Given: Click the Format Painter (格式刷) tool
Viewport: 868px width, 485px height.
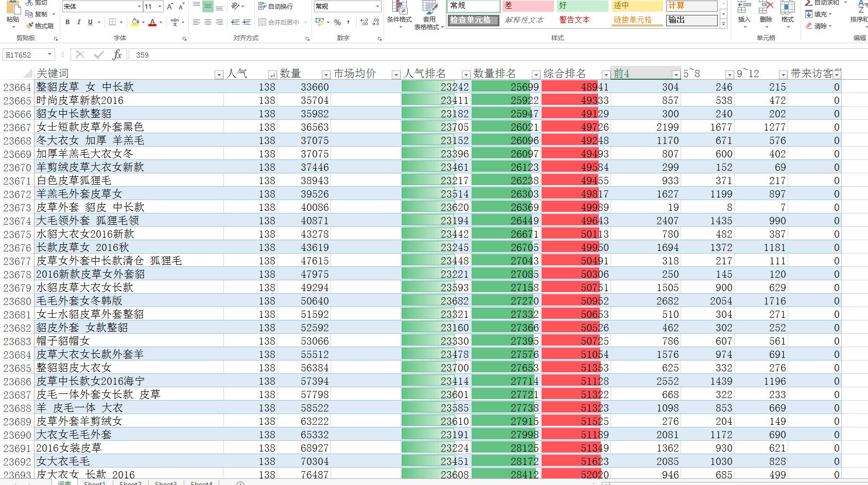Looking at the screenshot, I should pyautogui.click(x=40, y=26).
